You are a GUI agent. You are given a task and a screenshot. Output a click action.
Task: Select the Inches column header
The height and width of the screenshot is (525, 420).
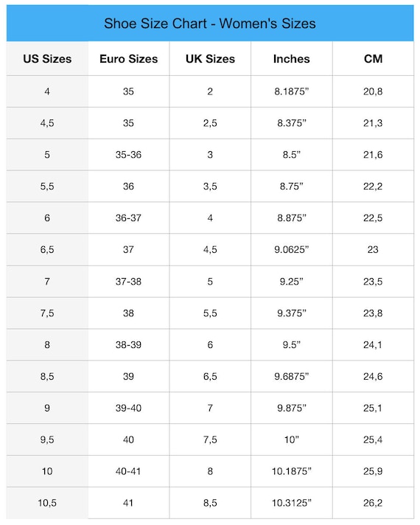tap(292, 58)
